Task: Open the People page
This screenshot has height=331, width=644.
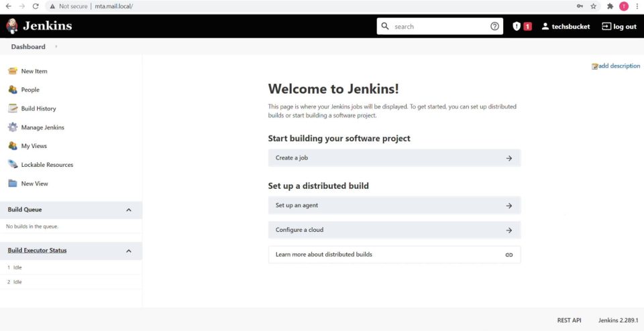Action: click(x=30, y=89)
